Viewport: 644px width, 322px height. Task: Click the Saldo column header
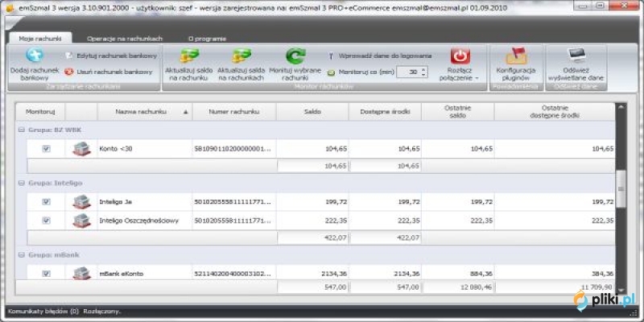coord(312,111)
